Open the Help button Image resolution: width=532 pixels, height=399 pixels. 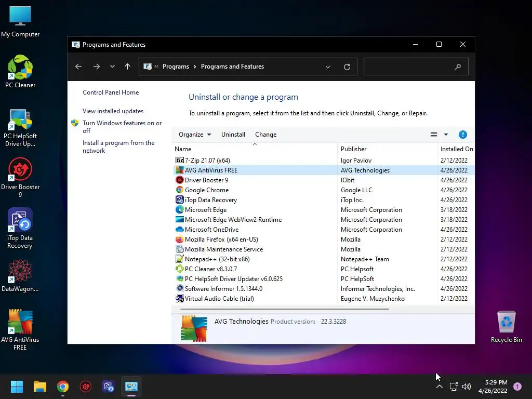463,135
